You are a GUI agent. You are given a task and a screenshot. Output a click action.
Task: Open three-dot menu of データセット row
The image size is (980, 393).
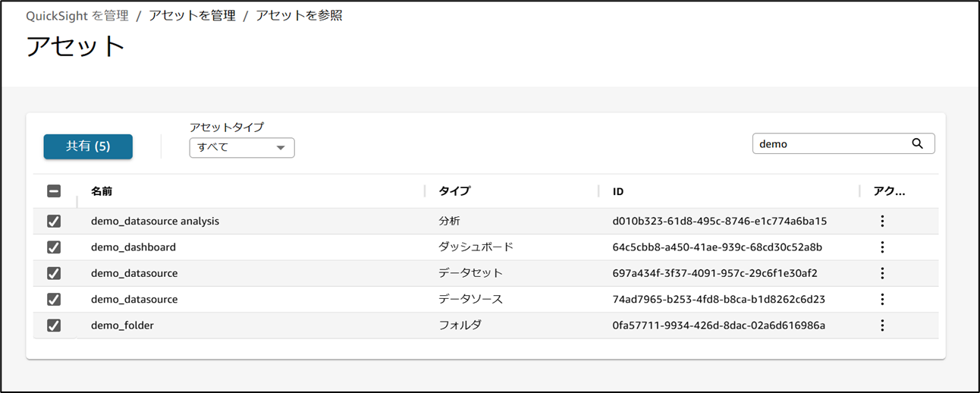pos(882,273)
